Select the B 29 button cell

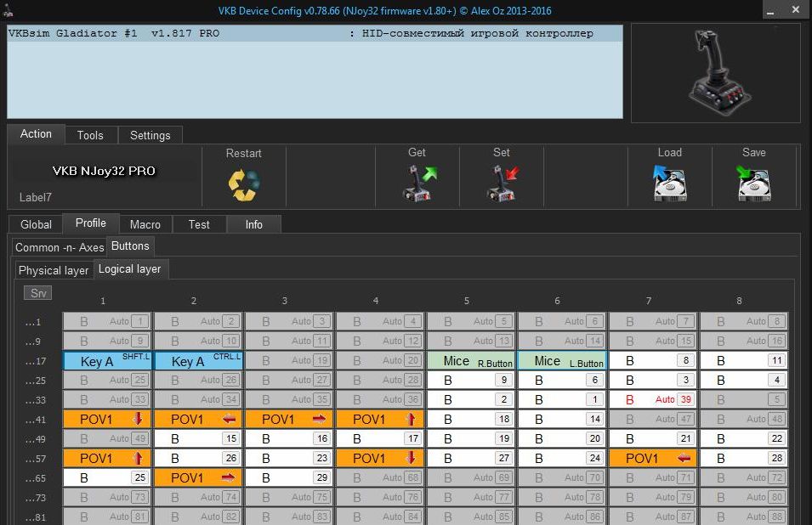[289, 478]
